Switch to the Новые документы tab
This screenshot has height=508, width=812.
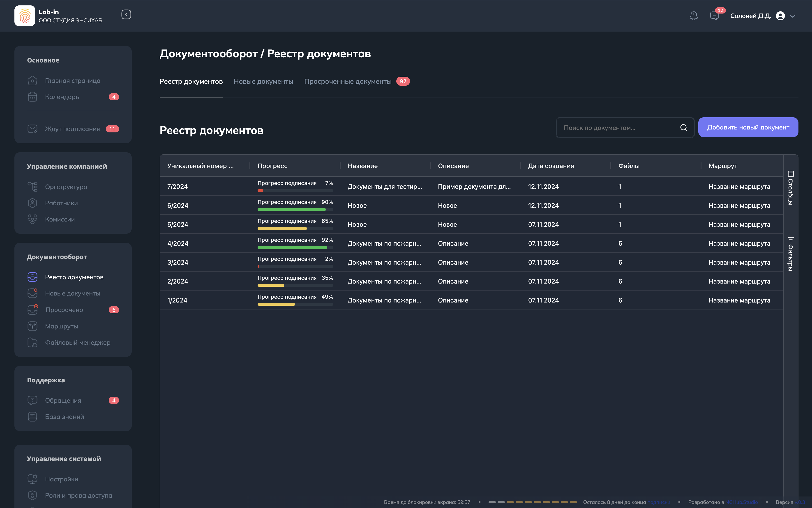(x=263, y=82)
